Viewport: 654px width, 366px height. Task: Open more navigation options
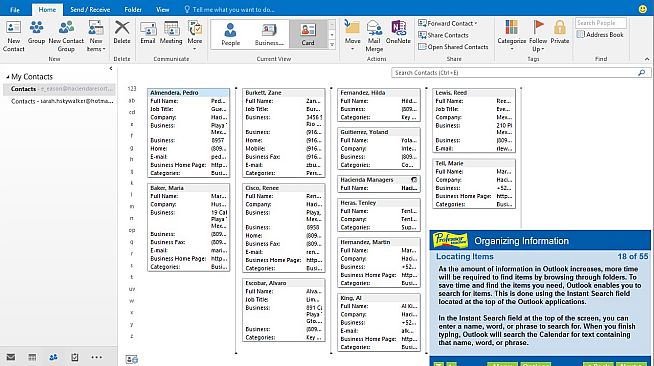click(96, 357)
